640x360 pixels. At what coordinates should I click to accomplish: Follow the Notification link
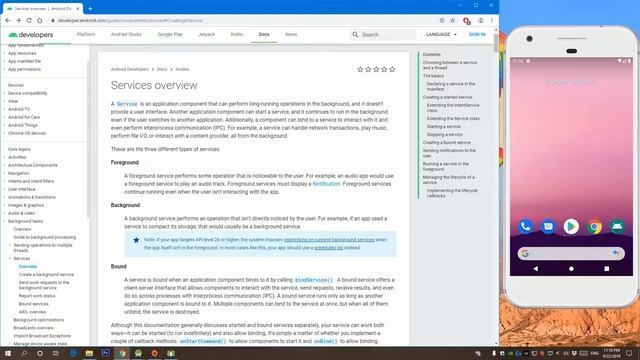point(326,184)
